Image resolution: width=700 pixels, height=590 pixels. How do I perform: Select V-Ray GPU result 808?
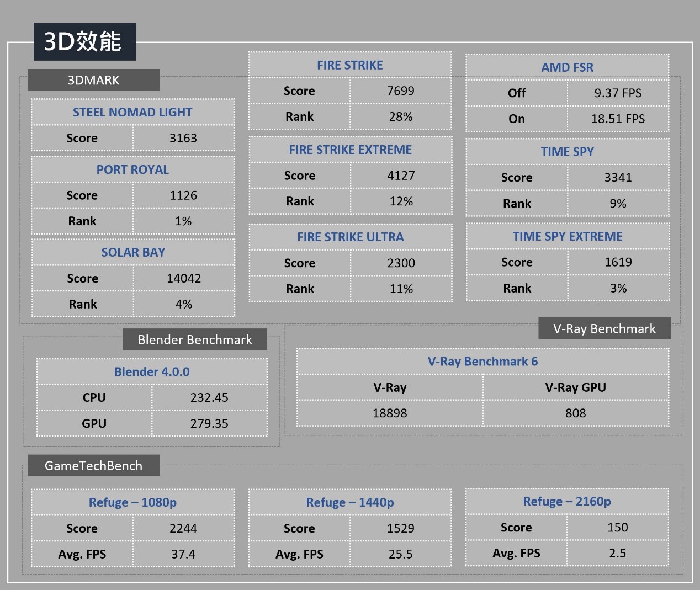(x=576, y=413)
